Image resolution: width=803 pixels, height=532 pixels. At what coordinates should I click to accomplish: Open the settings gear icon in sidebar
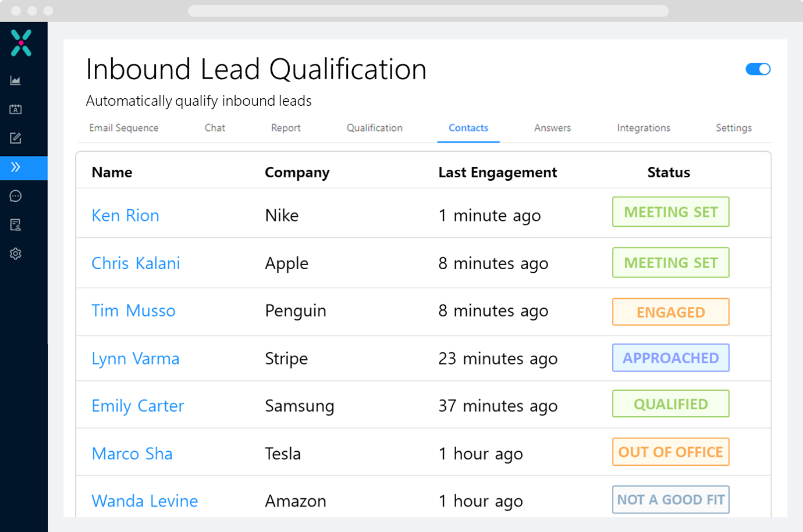[x=16, y=253]
